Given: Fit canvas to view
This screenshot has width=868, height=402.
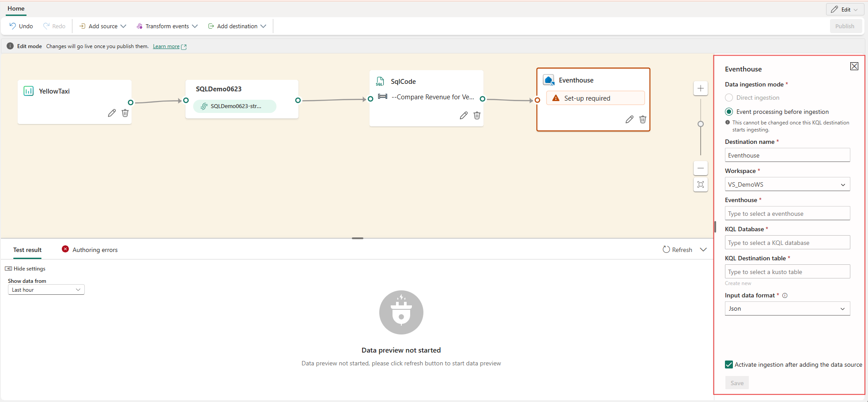Looking at the screenshot, I should point(701,184).
